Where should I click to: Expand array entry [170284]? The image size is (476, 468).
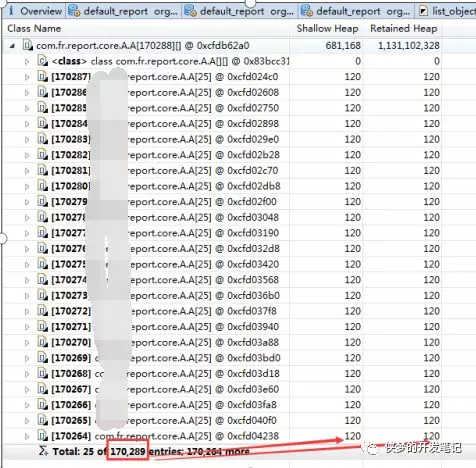point(27,124)
